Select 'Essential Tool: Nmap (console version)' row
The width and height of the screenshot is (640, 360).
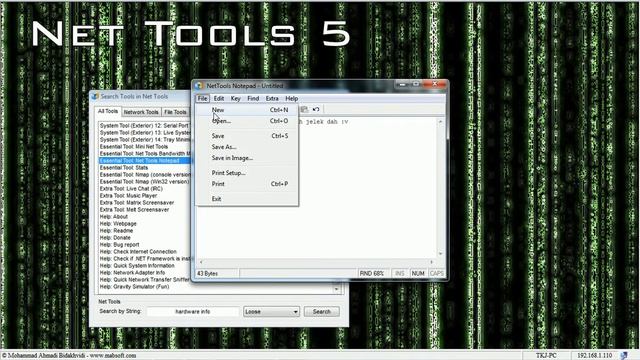(x=144, y=175)
